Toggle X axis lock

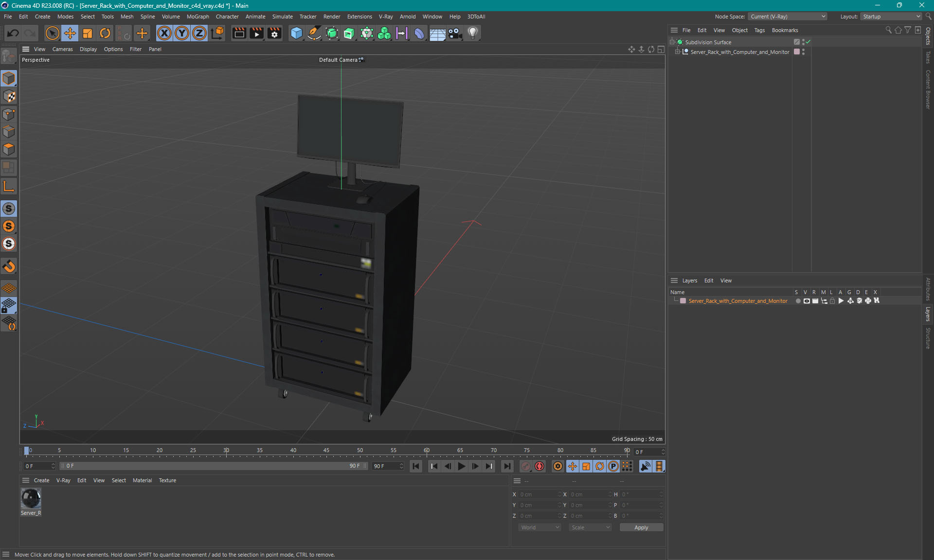(164, 33)
